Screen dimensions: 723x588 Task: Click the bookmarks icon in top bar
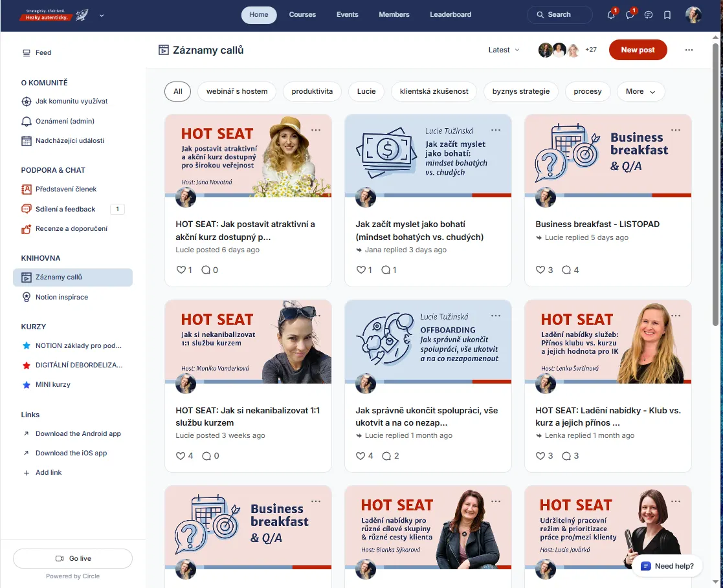pos(667,15)
